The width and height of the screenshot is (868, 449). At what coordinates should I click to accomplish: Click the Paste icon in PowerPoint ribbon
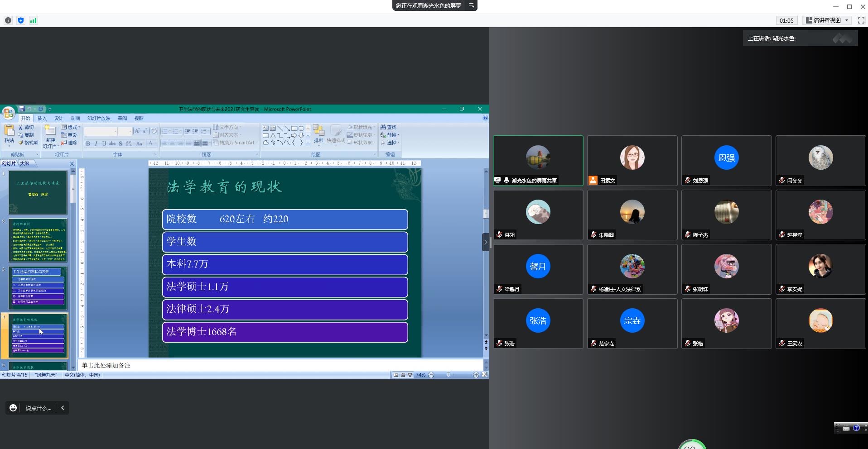pos(9,132)
